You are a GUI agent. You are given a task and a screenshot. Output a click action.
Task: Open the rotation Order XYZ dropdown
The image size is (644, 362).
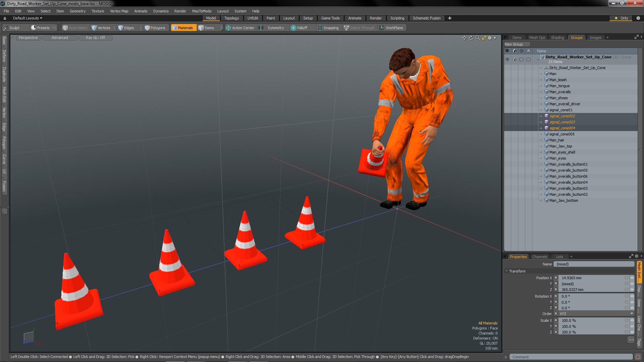tap(596, 314)
